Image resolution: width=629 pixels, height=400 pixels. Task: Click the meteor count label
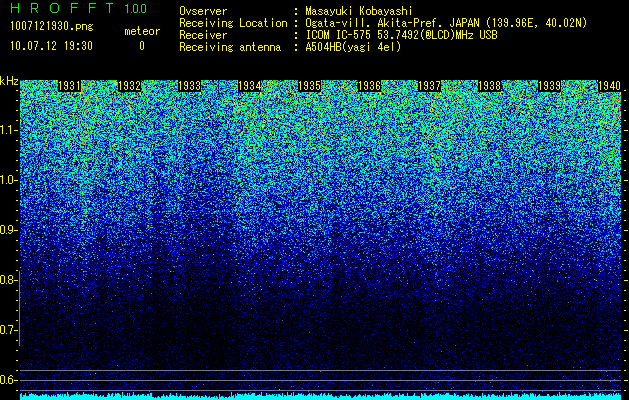(x=142, y=31)
